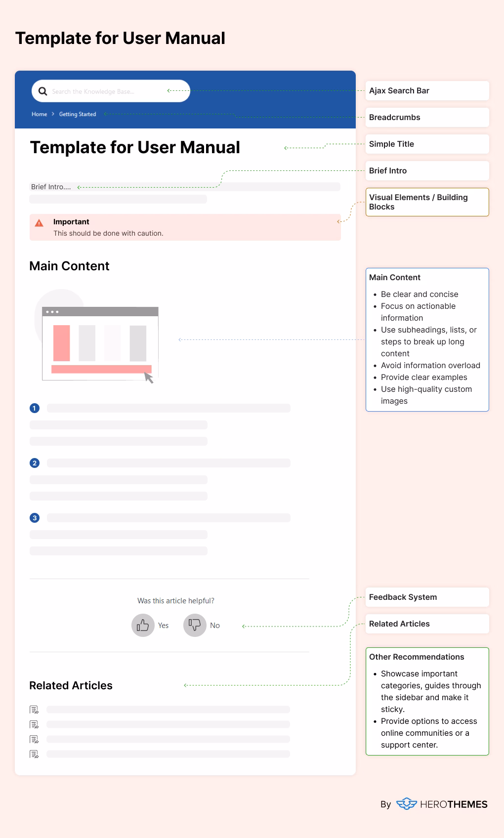
Task: Select Visual Elements / Building Blocks box
Action: click(x=427, y=202)
